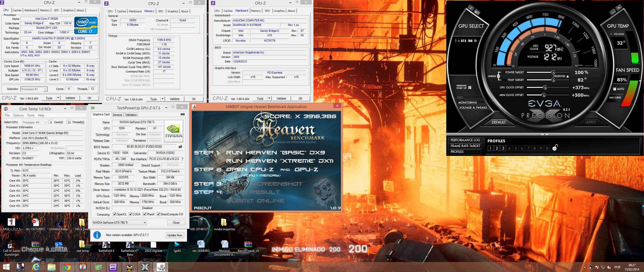This screenshot has height=272, width=644.
Task: Select profile 2 in EVGA Precision
Action: pyautogui.click(x=497, y=148)
